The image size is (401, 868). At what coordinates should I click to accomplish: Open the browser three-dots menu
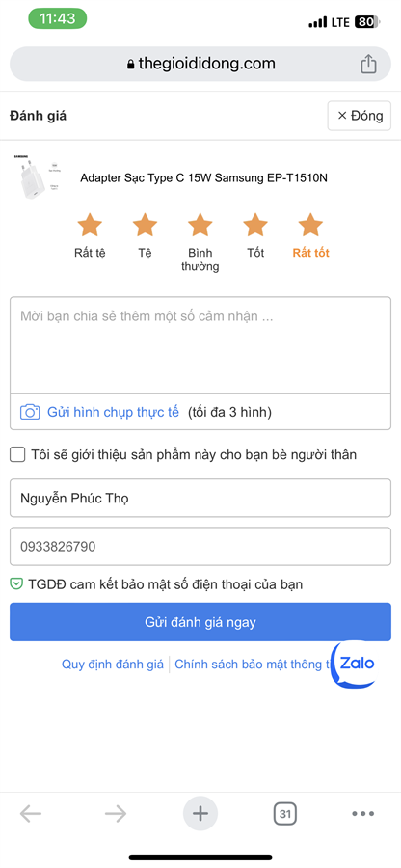tap(362, 813)
